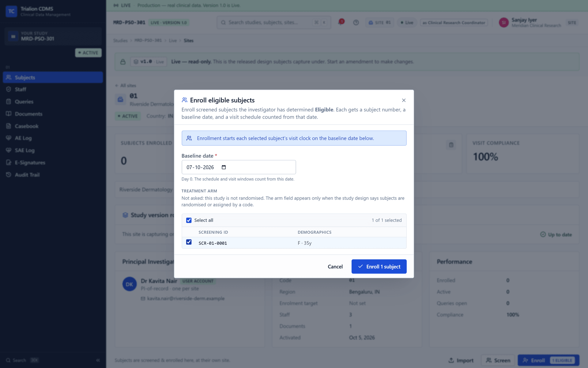
Task: Cancel the enrollment dialog
Action: 335,266
